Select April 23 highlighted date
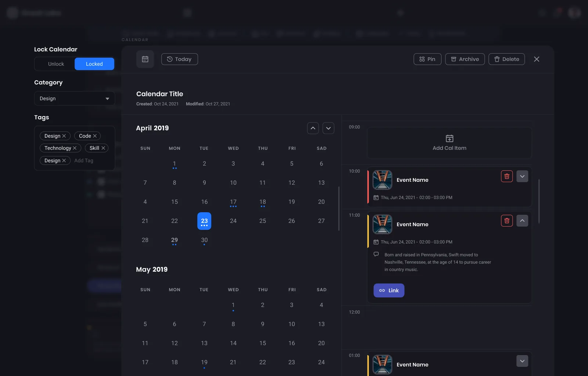Screen dimensions: 588x376 coord(204,221)
